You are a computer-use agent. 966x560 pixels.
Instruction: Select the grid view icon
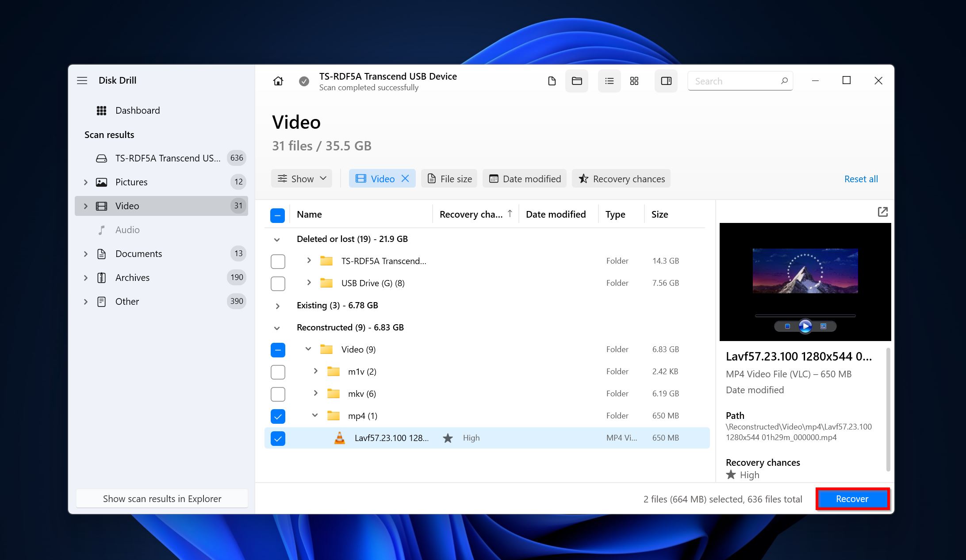coord(634,81)
